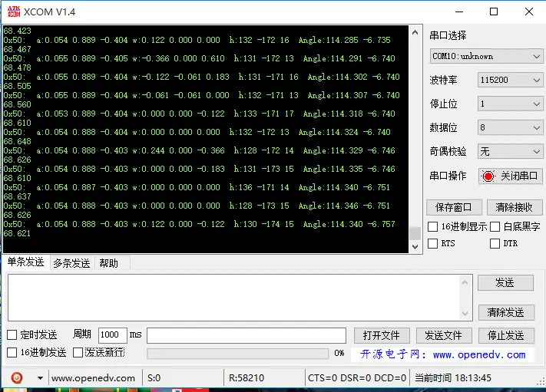Open the 帮助 tab
The image size is (546, 392).
tap(108, 263)
